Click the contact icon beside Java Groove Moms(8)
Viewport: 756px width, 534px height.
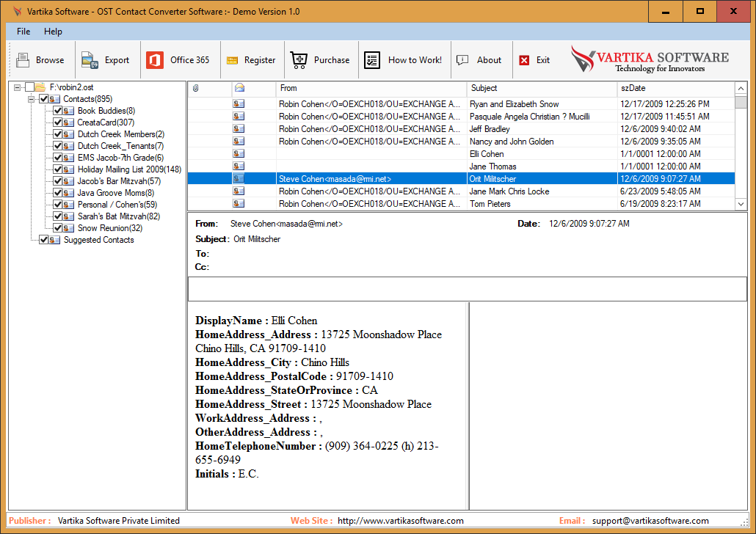(x=68, y=193)
